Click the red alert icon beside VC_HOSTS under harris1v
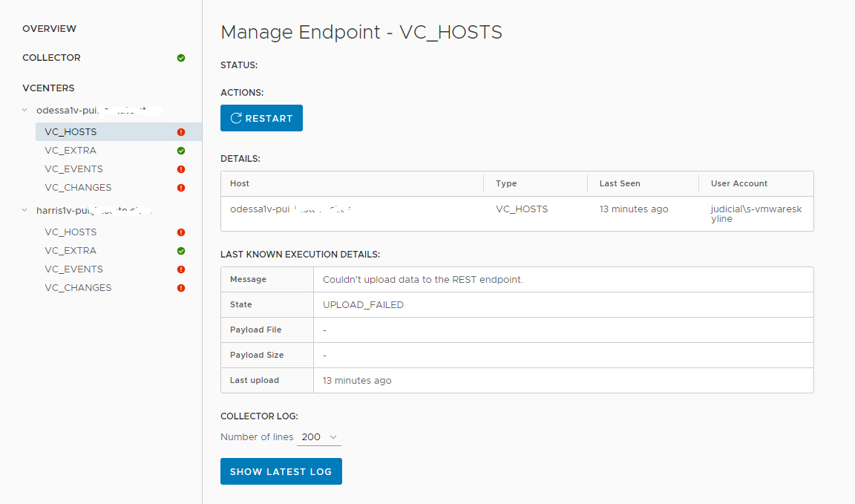The height and width of the screenshot is (504, 855). 180,232
